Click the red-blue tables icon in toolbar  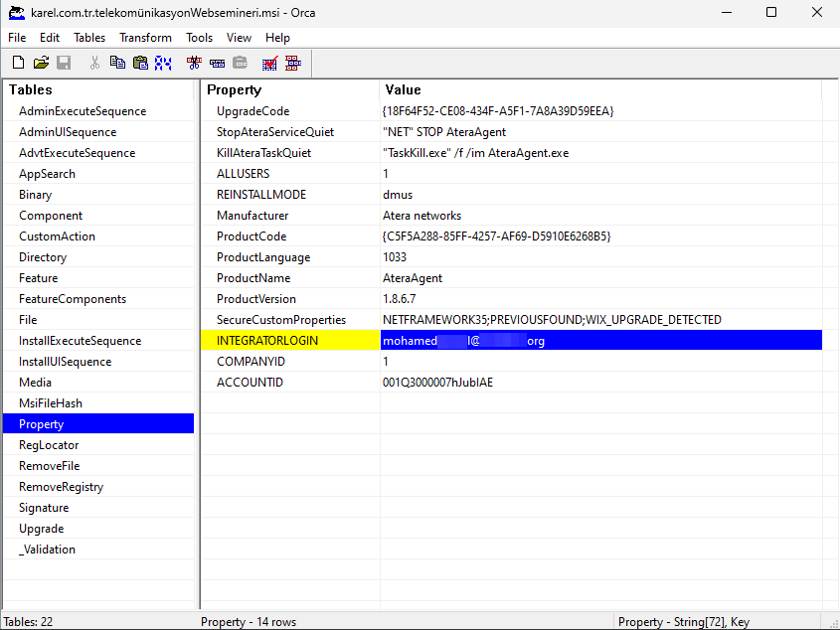tap(293, 63)
